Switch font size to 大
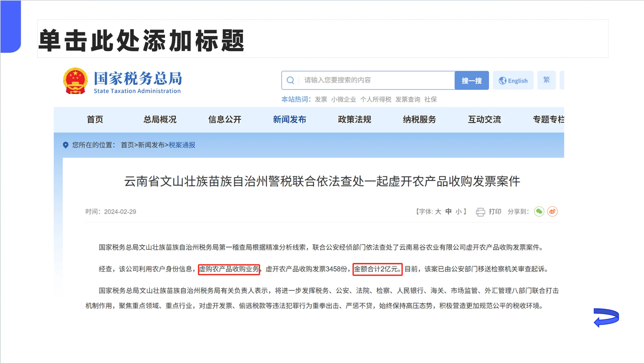644x363 pixels. (x=438, y=211)
